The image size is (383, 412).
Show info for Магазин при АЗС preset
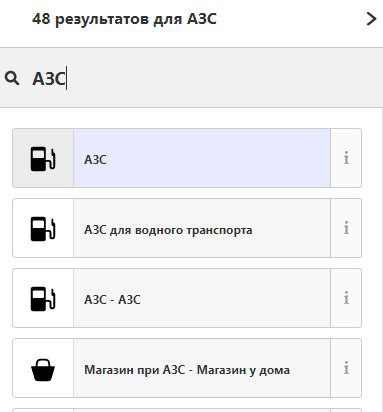346,368
